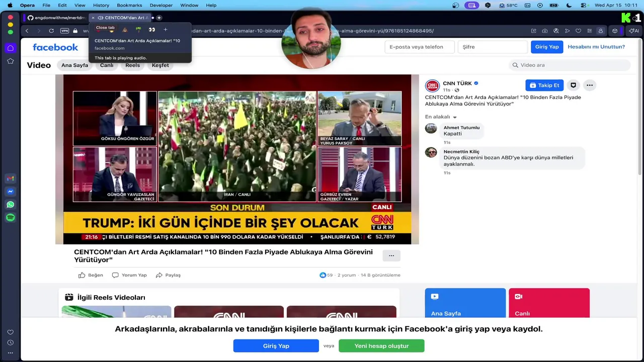Open sidebar heart favorites icon
The image size is (644, 362).
tap(10, 332)
